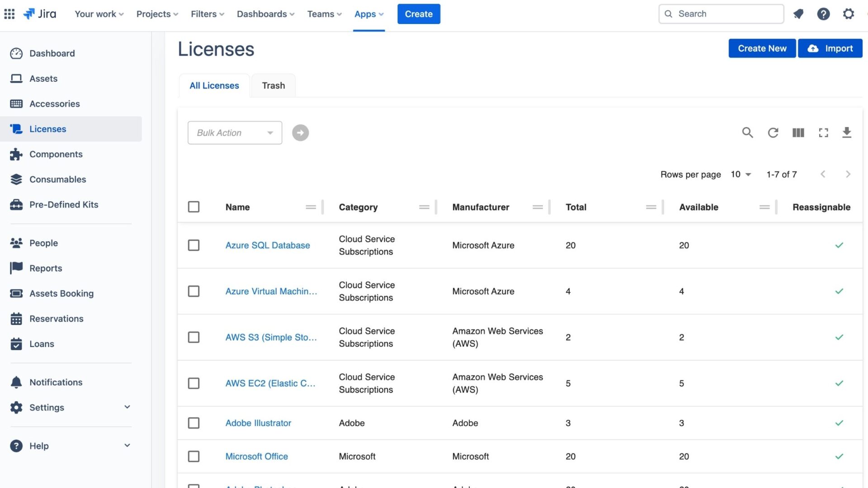Click the Assets laptop icon
The height and width of the screenshot is (488, 868).
click(16, 79)
